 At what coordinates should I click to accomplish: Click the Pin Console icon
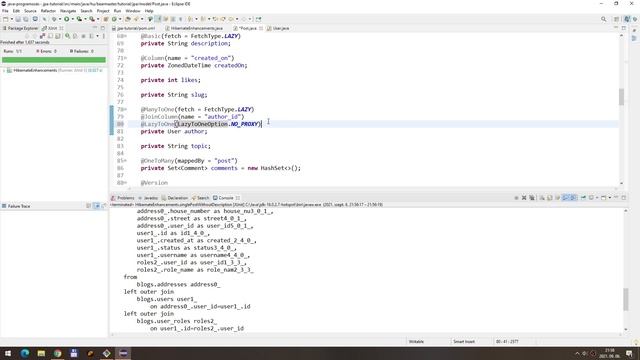point(583,198)
